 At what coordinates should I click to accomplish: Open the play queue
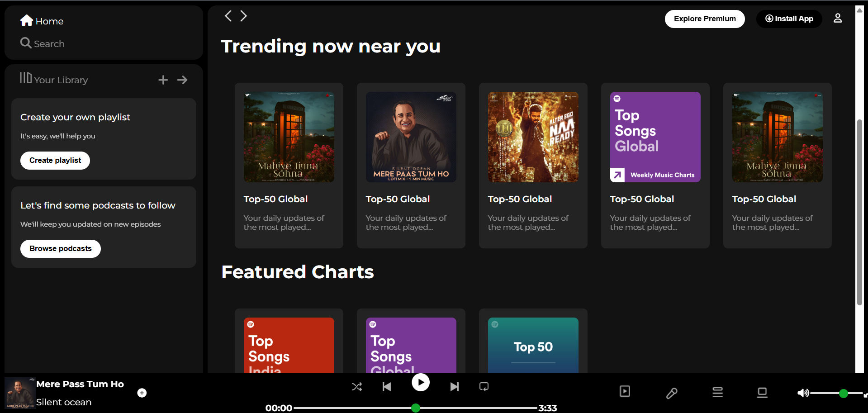click(x=717, y=392)
